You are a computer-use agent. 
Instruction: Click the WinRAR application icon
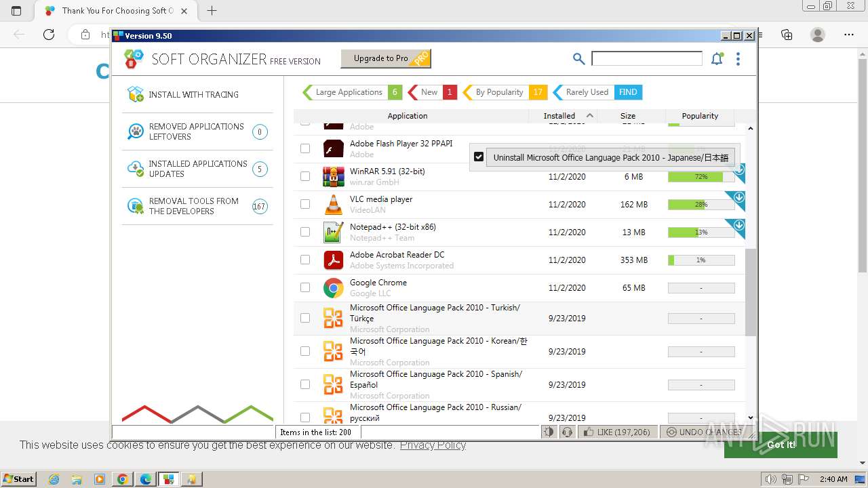(333, 176)
